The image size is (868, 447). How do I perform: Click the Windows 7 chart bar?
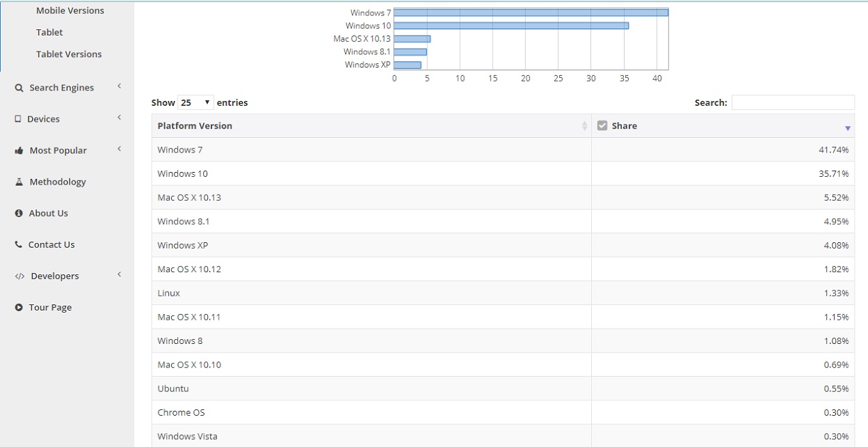(x=531, y=13)
